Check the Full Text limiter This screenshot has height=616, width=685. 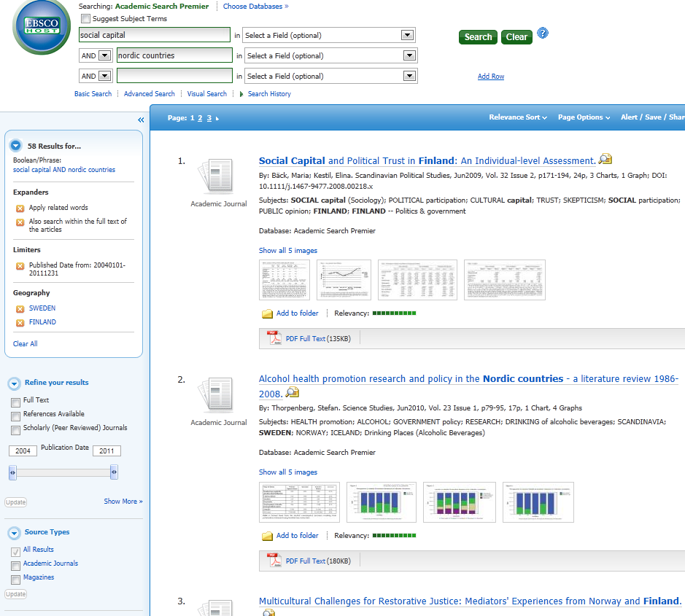pyautogui.click(x=16, y=402)
